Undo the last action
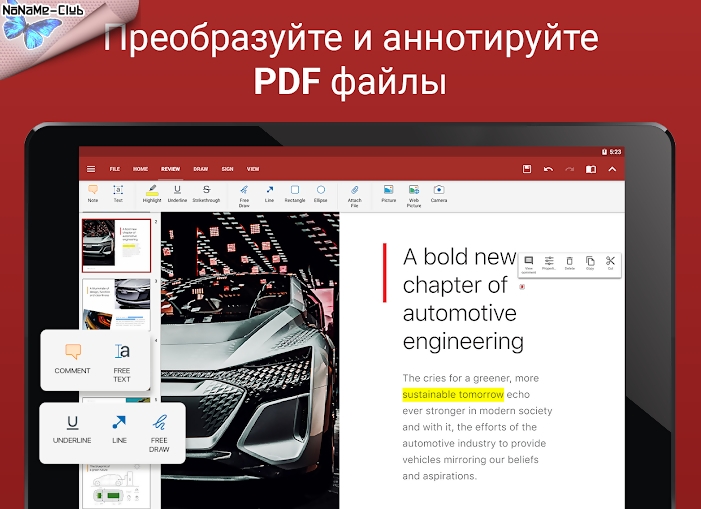Image resolution: width=701 pixels, height=509 pixels. click(x=548, y=169)
